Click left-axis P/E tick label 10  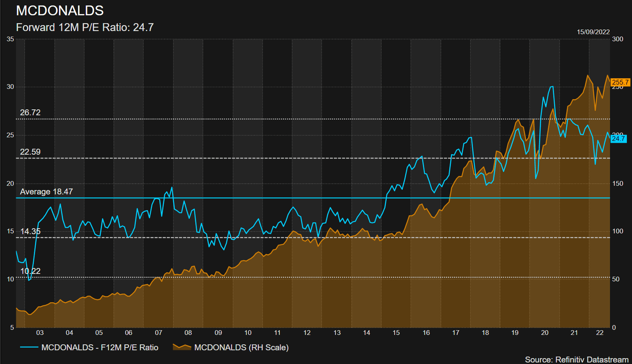tap(10, 279)
